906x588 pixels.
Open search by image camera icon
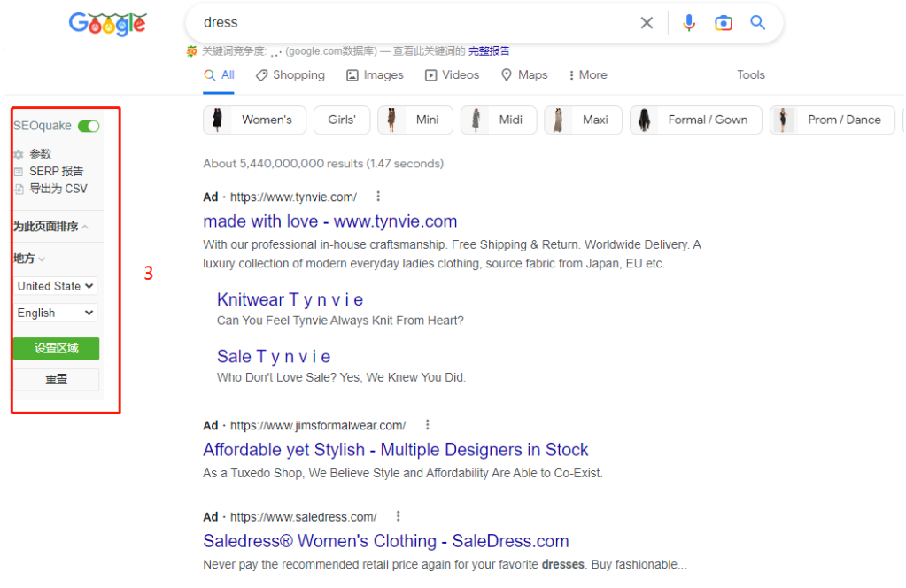pos(724,22)
